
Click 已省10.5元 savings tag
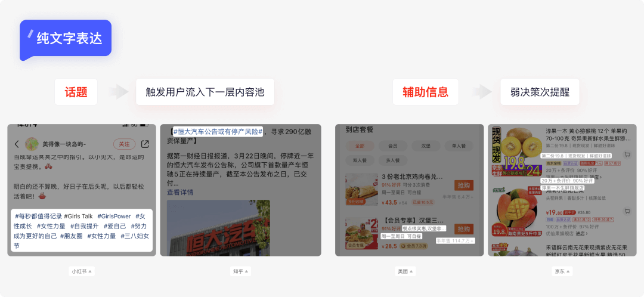point(423,202)
